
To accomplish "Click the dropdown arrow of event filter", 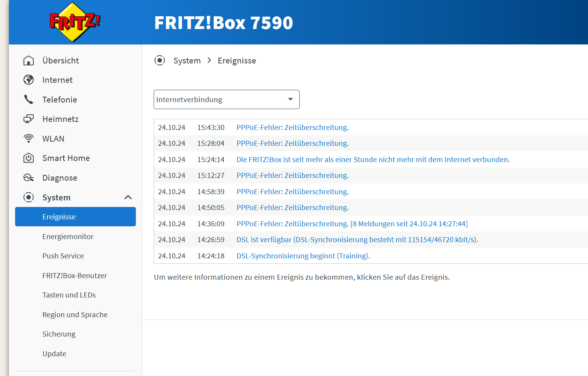I will [290, 99].
